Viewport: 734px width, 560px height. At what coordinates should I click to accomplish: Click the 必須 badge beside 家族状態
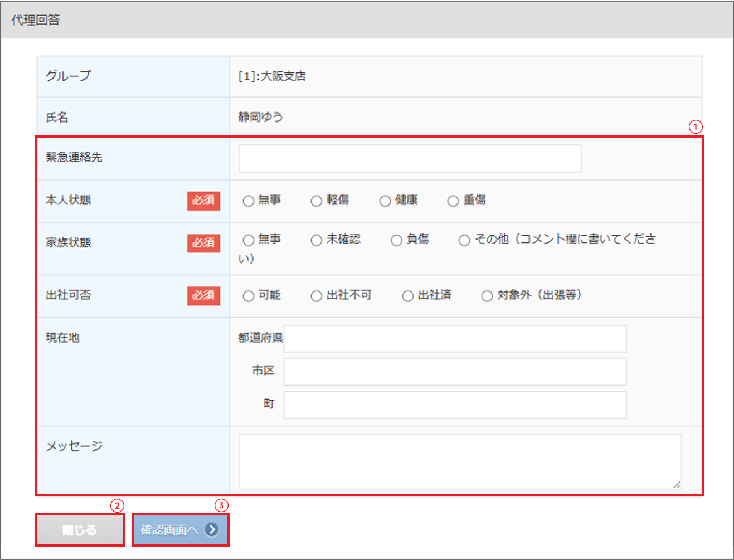(x=203, y=243)
